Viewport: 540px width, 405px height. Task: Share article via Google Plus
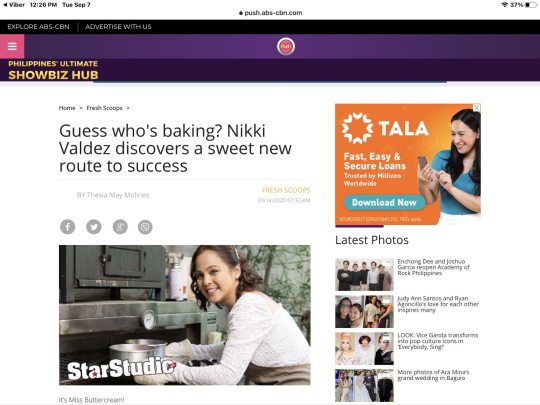click(x=120, y=227)
